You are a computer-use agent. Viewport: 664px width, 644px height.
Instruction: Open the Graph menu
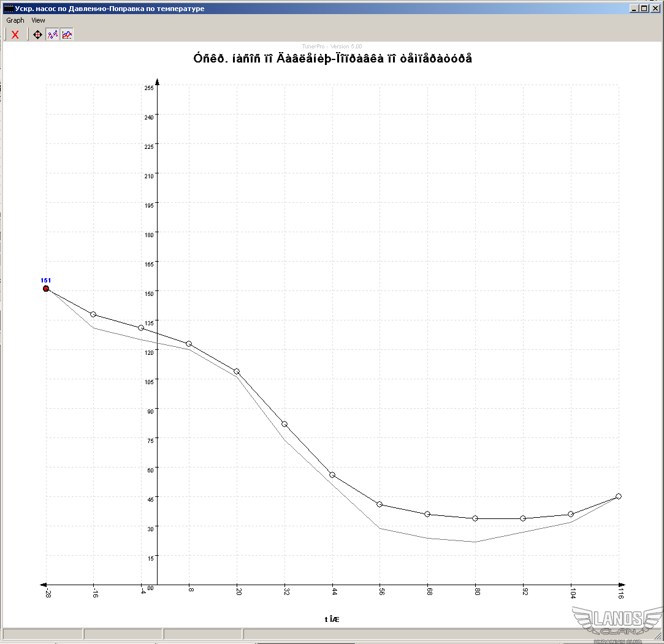pos(15,20)
